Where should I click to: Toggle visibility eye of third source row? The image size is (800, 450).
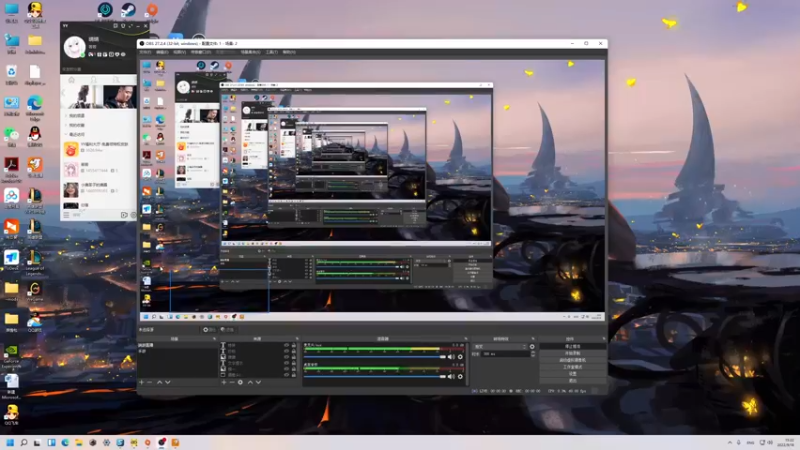pyautogui.click(x=286, y=357)
